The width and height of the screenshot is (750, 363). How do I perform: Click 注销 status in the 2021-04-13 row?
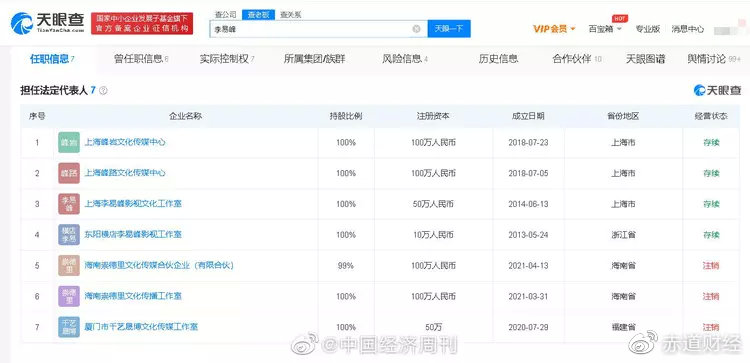711,265
